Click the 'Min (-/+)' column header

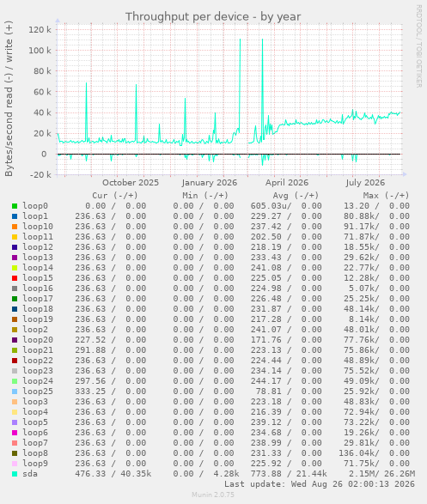(x=205, y=196)
